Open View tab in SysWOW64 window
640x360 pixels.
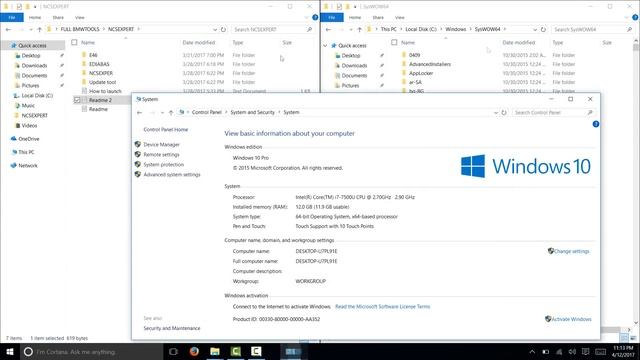(400, 18)
